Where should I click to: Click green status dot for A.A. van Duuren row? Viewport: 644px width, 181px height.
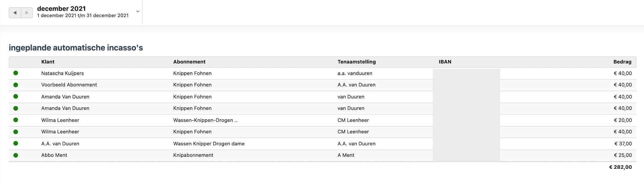pos(16,143)
